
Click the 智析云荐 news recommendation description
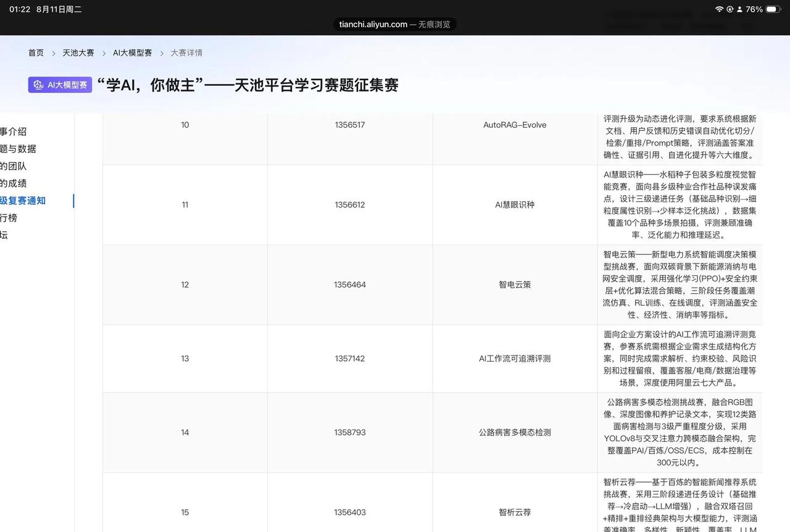[680, 505]
